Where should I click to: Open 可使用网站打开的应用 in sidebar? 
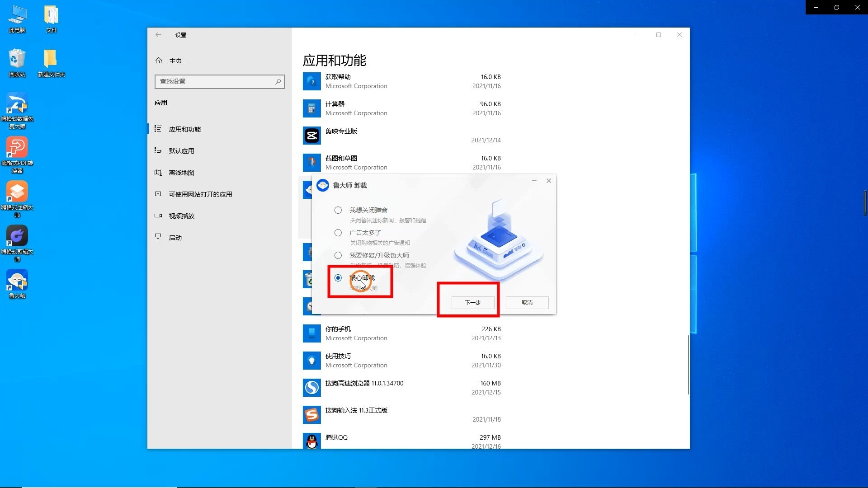point(219,194)
